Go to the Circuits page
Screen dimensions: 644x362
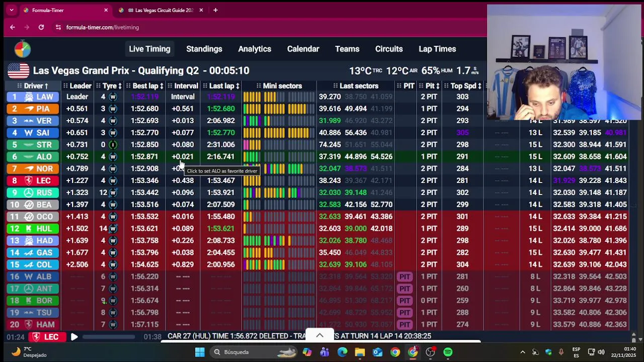389,49
